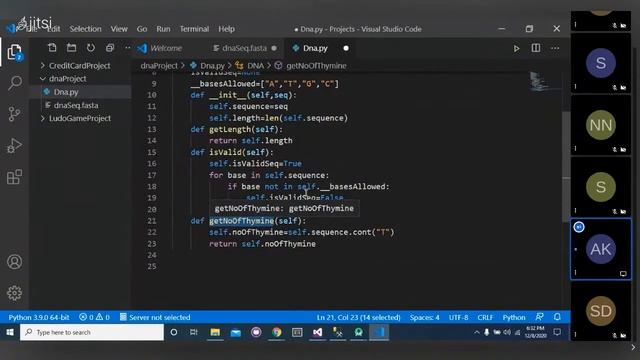This screenshot has height=360, width=640.
Task: Open the Run and Debug view
Action: click(x=14, y=145)
